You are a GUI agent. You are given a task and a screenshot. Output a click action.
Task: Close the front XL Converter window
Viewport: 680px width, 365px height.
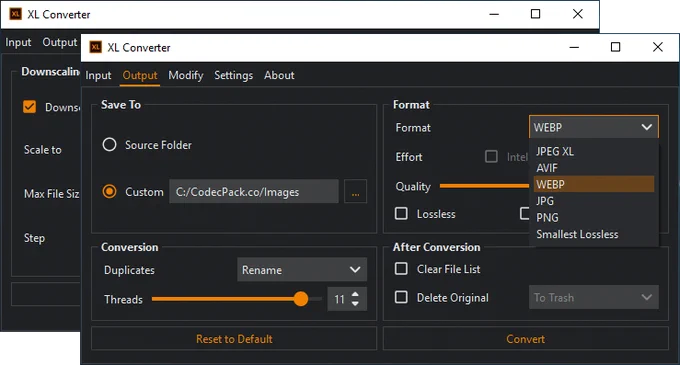tap(657, 47)
